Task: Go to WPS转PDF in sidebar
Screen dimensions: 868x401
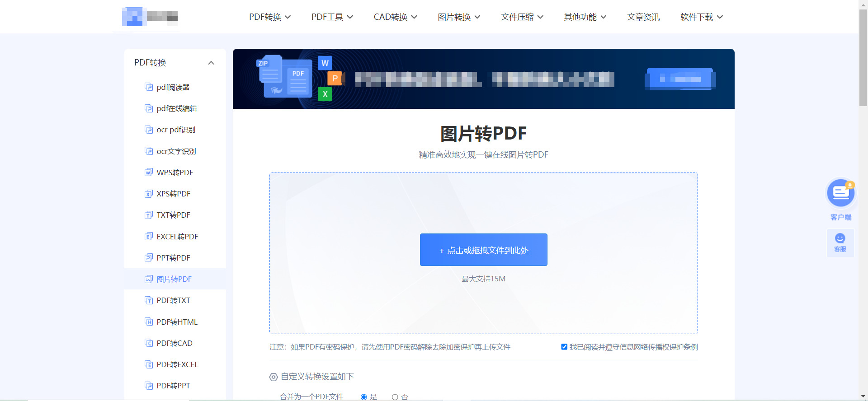Action: coord(175,173)
